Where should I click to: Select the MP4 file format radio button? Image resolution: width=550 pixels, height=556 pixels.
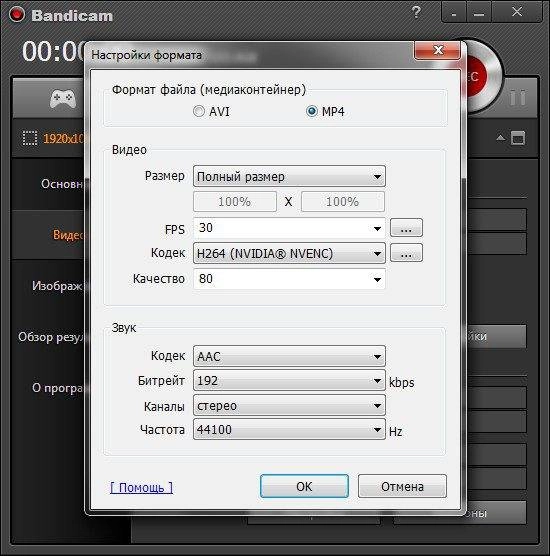point(312,111)
